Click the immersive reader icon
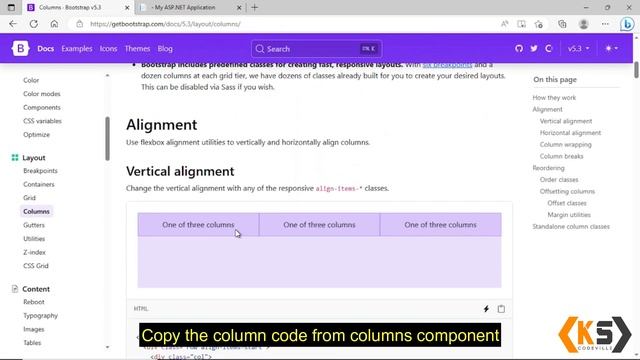The width and height of the screenshot is (640, 360). point(521,24)
